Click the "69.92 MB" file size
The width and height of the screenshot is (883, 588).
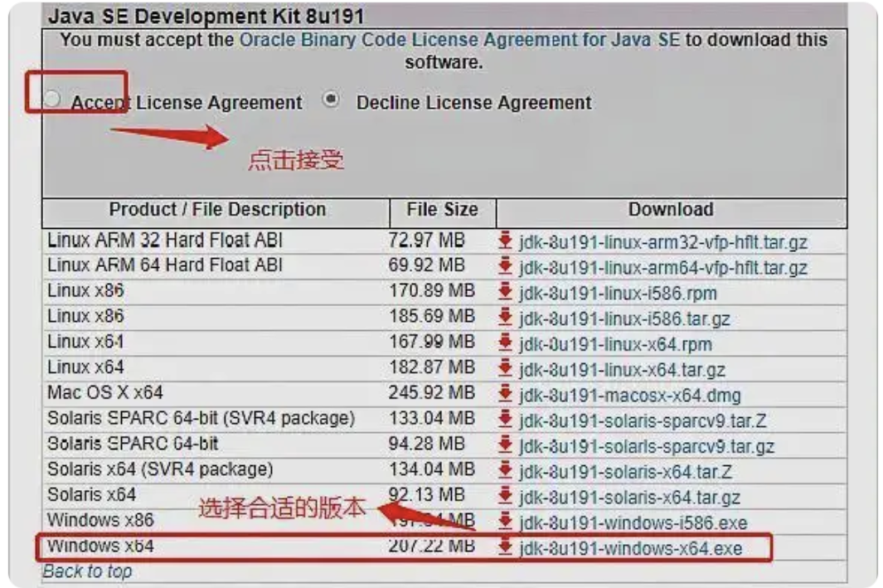427,265
